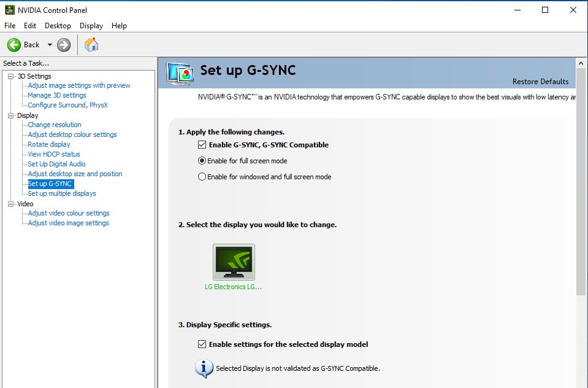Click the green Back arrow icon
Screen dimensions: 588x388
[14, 45]
